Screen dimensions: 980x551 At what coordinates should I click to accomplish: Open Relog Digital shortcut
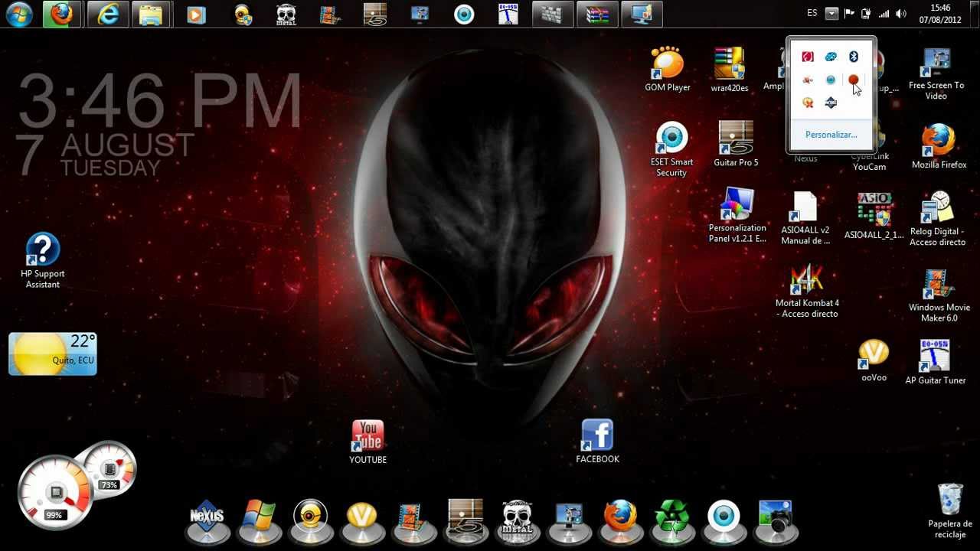click(937, 220)
